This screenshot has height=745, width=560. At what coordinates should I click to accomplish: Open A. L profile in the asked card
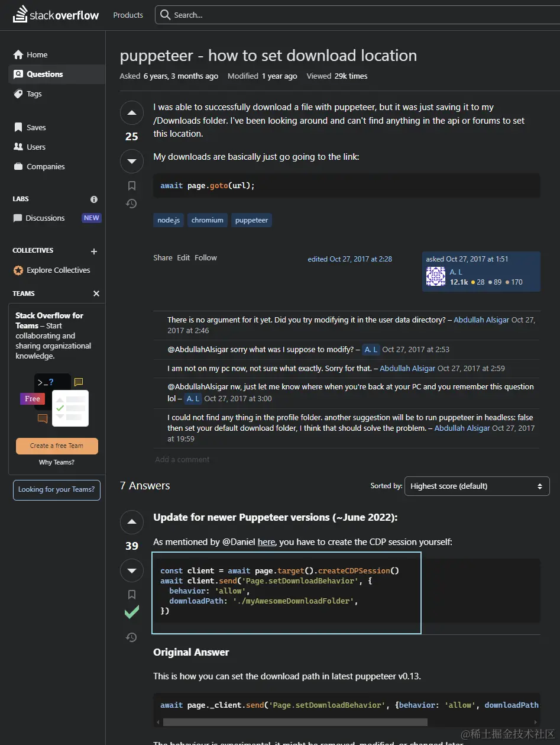coord(456,272)
